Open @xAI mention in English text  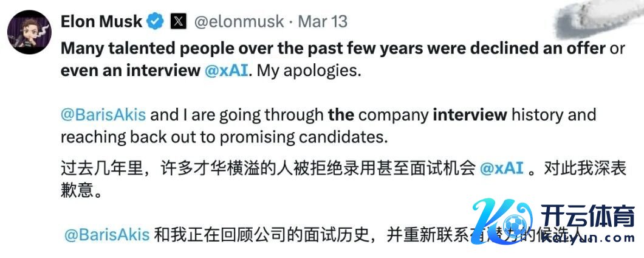pyautogui.click(x=226, y=70)
